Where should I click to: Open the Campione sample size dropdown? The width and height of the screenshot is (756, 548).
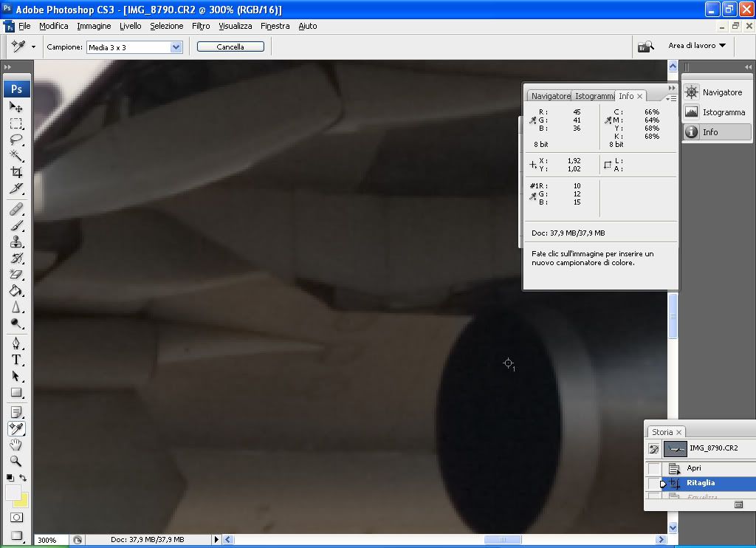[176, 47]
